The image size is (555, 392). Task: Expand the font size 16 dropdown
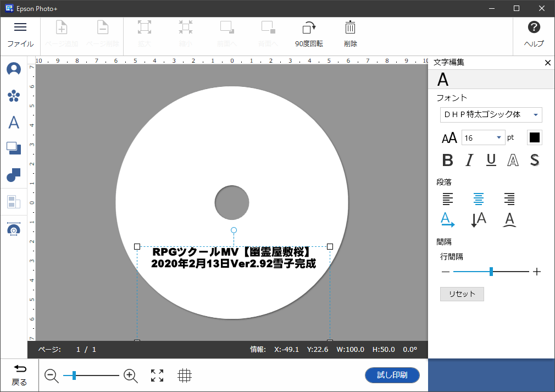point(499,138)
